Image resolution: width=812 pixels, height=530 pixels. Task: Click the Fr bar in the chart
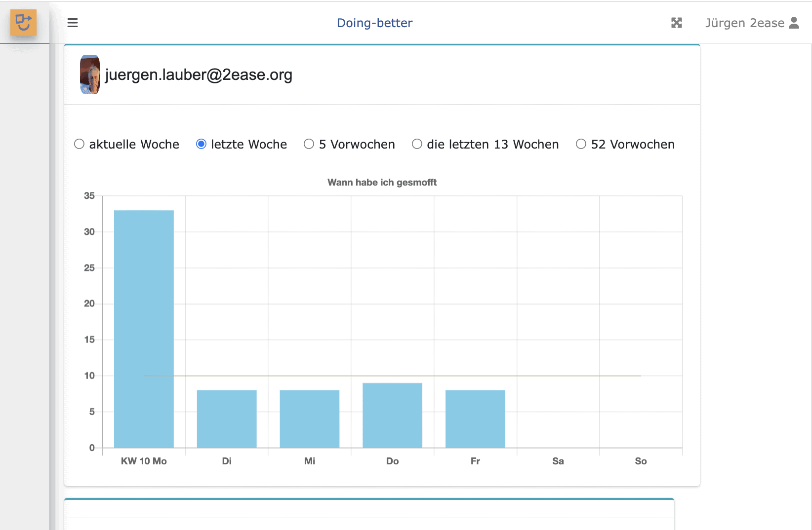point(475,419)
